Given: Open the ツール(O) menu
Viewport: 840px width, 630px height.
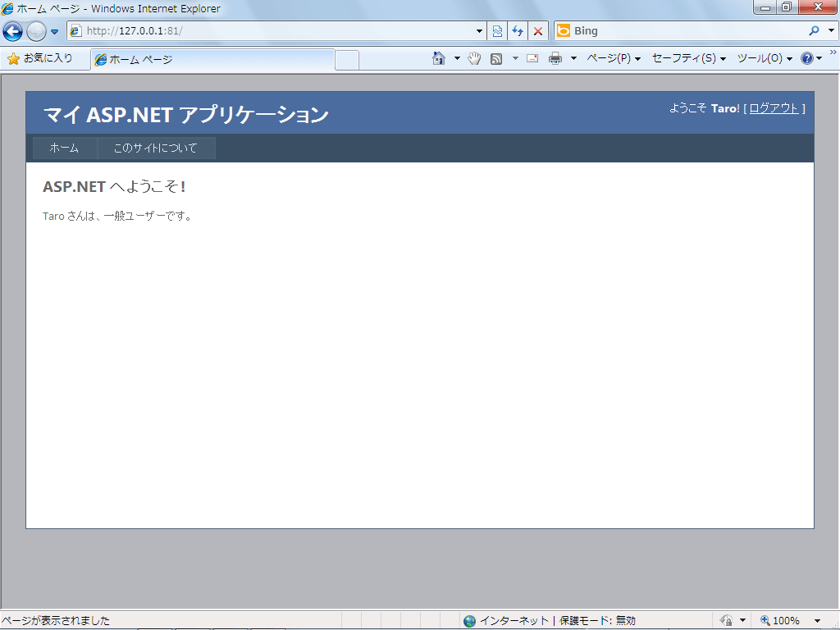Looking at the screenshot, I should tap(765, 58).
